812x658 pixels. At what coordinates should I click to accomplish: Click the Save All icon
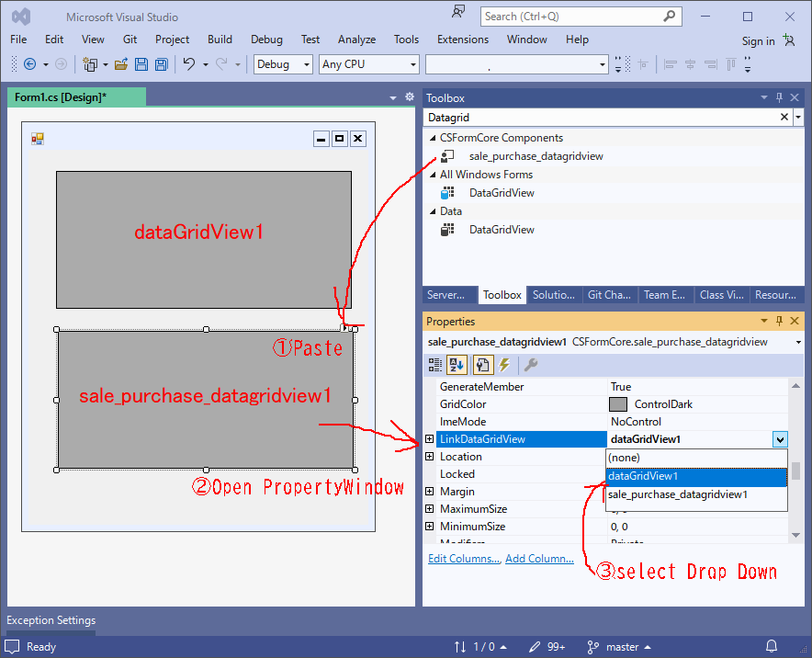[x=161, y=63]
